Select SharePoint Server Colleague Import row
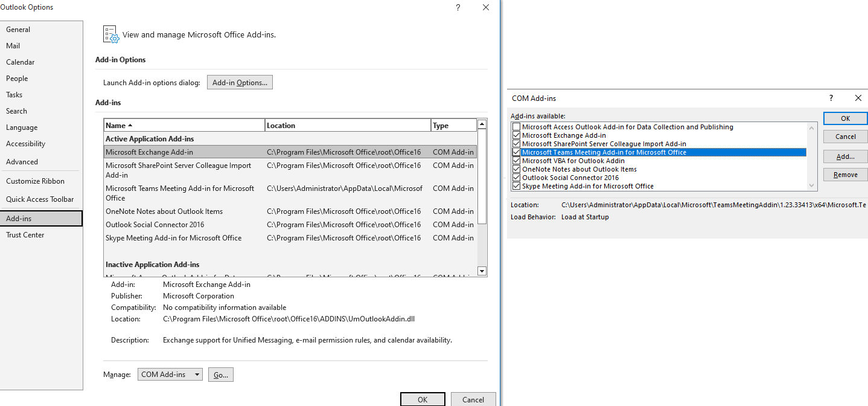Viewport: 868px width, 406px height. [x=290, y=170]
